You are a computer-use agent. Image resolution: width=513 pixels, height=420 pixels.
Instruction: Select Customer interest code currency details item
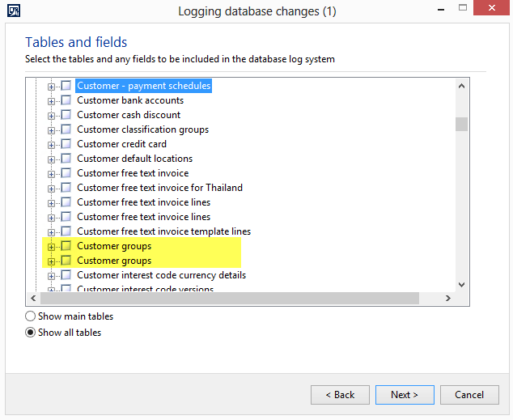161,275
